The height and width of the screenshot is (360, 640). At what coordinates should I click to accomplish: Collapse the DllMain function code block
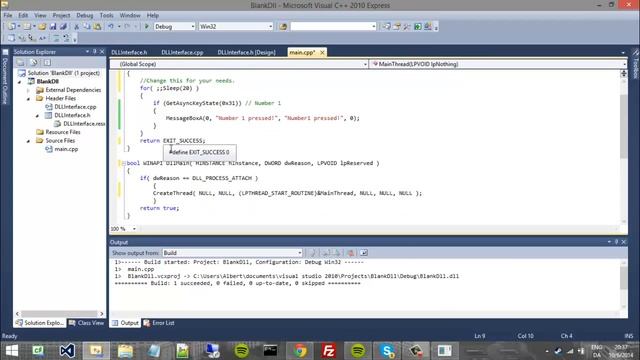123,163
